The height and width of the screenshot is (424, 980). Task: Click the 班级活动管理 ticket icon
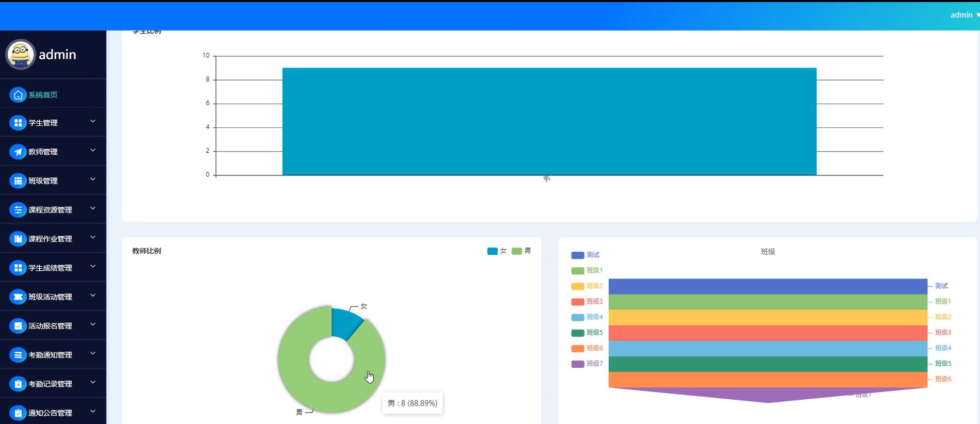[x=18, y=297]
